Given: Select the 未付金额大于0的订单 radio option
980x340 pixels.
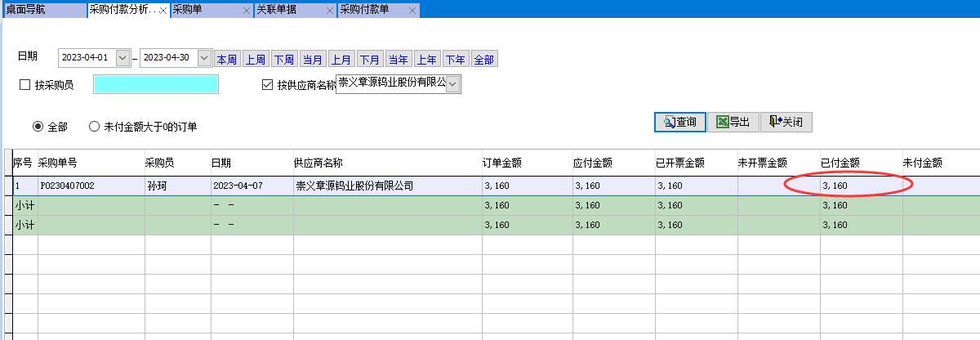Looking at the screenshot, I should pyautogui.click(x=94, y=127).
